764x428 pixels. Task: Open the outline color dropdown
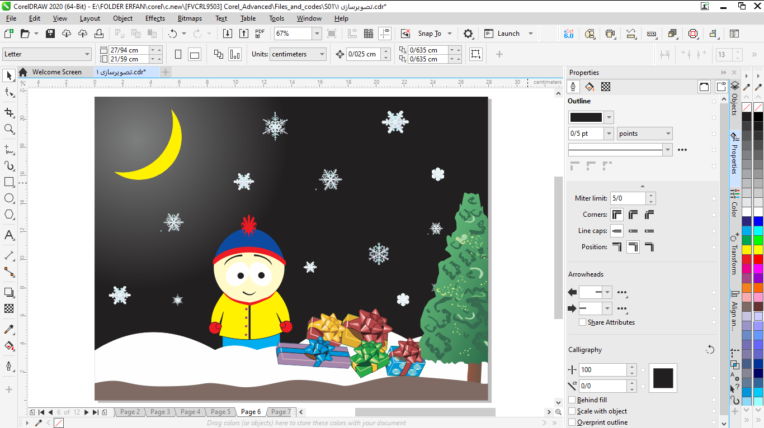(x=609, y=117)
